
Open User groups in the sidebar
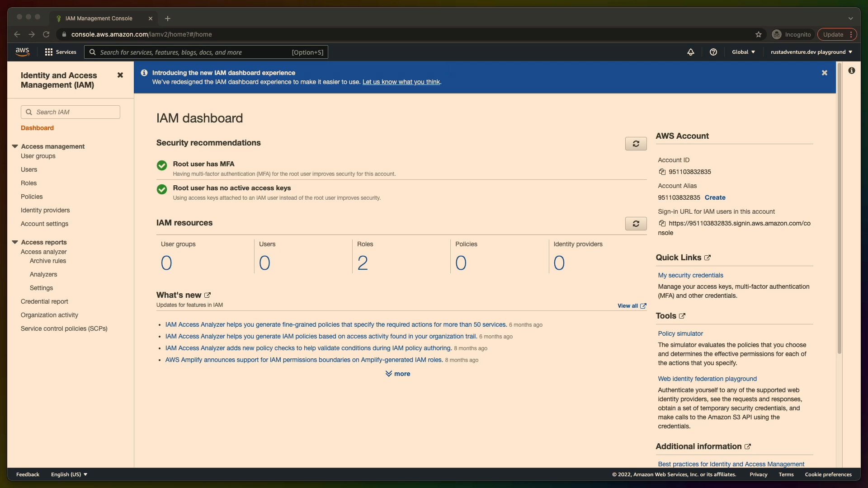38,156
